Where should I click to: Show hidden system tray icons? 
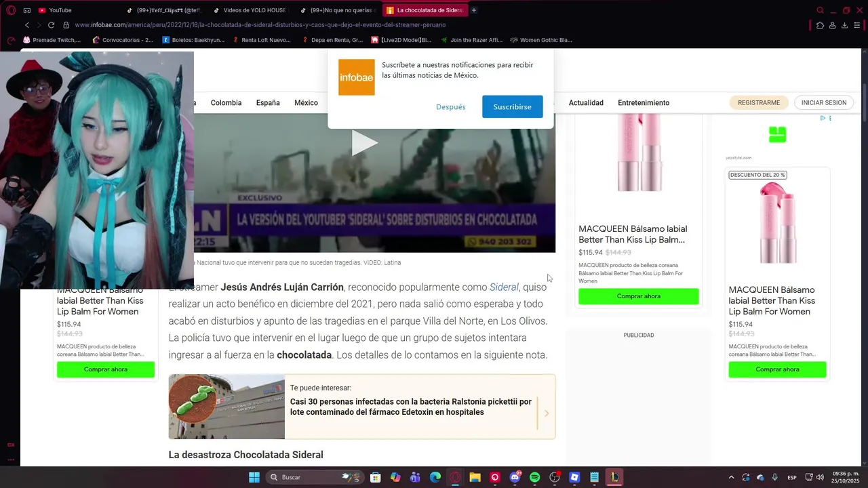[x=731, y=477]
